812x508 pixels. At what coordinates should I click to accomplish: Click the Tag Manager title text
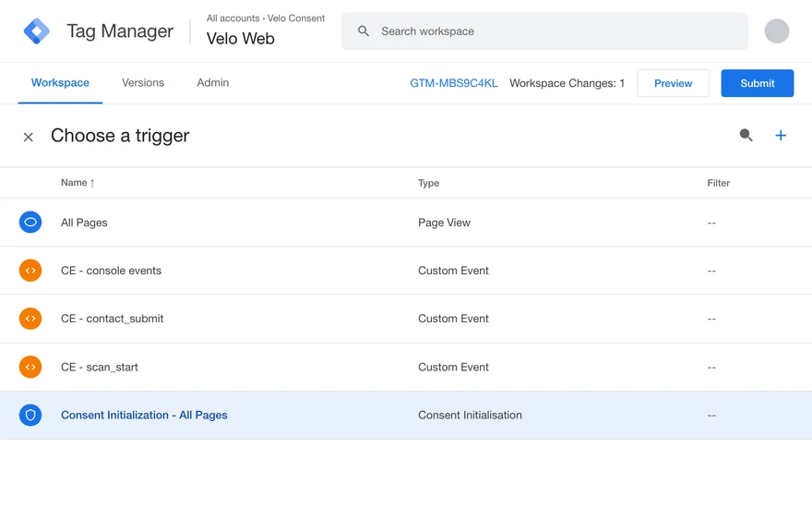click(x=120, y=31)
